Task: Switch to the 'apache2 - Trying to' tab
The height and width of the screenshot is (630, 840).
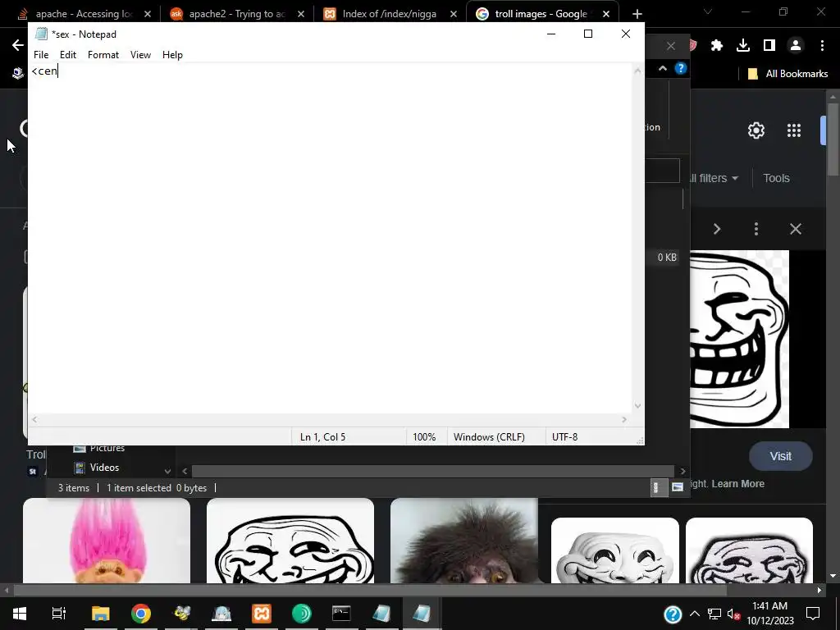Action: [236, 14]
